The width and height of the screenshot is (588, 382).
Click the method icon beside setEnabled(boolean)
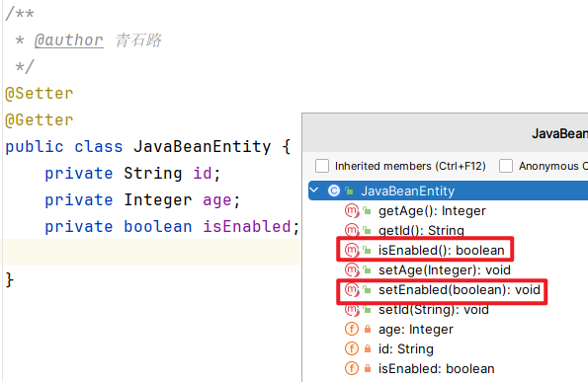[352, 289]
